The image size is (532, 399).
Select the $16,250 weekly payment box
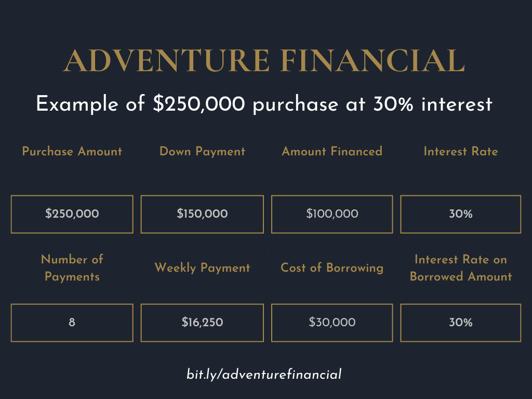click(x=202, y=323)
